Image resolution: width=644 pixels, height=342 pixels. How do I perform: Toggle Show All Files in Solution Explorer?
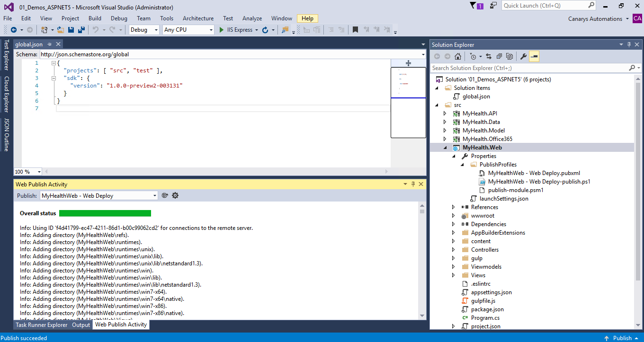tap(510, 56)
